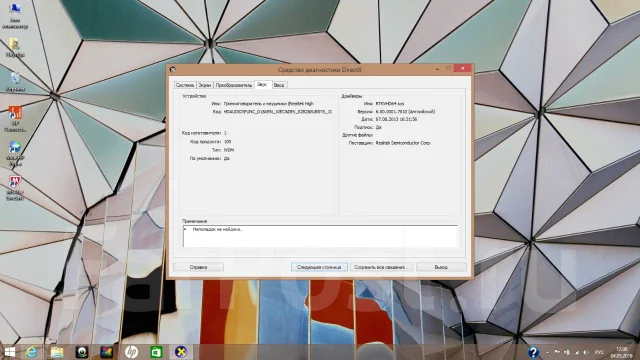Open Internet Explorer from the taskbar
This screenshot has height=360, width=640.
pos(31,352)
